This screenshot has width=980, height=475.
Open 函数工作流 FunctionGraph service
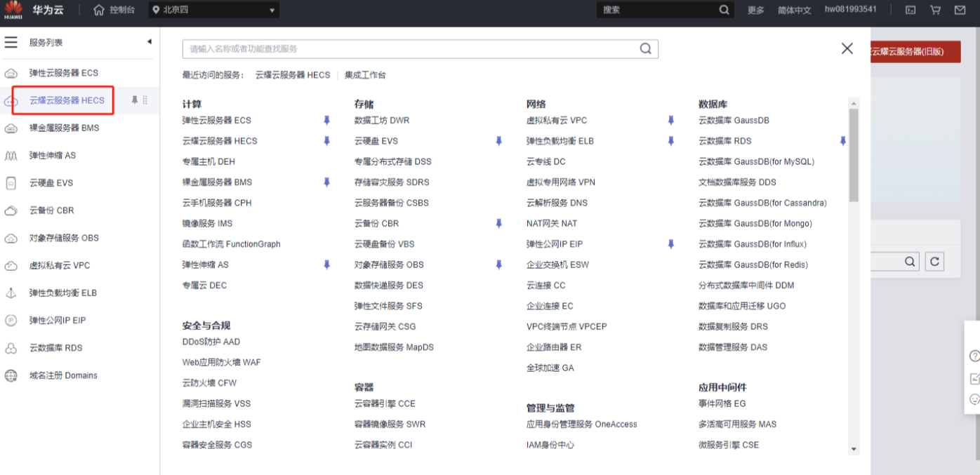[231, 244]
